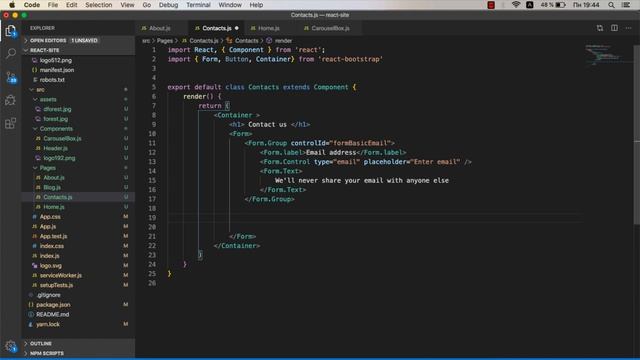
Task: Select the Contacts.js editor tab
Action: tap(217, 28)
